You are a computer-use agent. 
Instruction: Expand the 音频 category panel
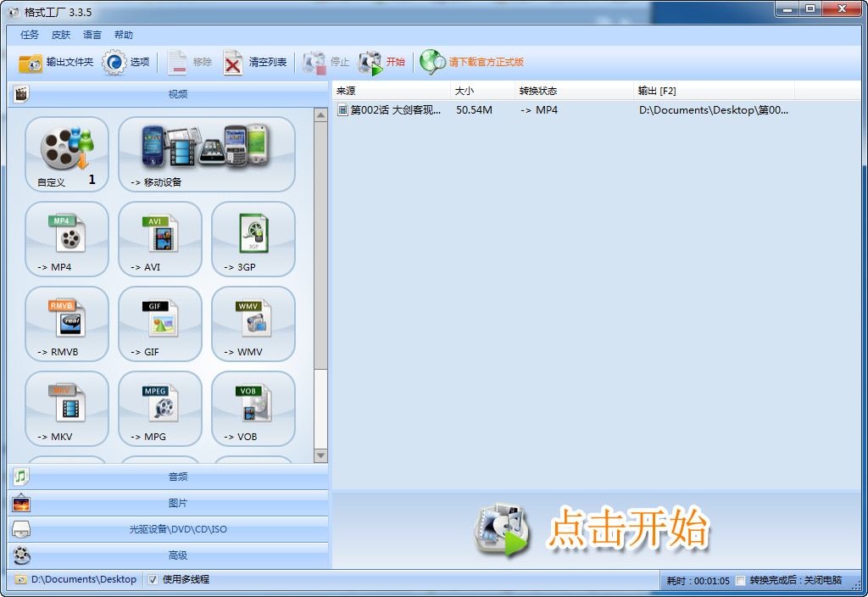(170, 476)
